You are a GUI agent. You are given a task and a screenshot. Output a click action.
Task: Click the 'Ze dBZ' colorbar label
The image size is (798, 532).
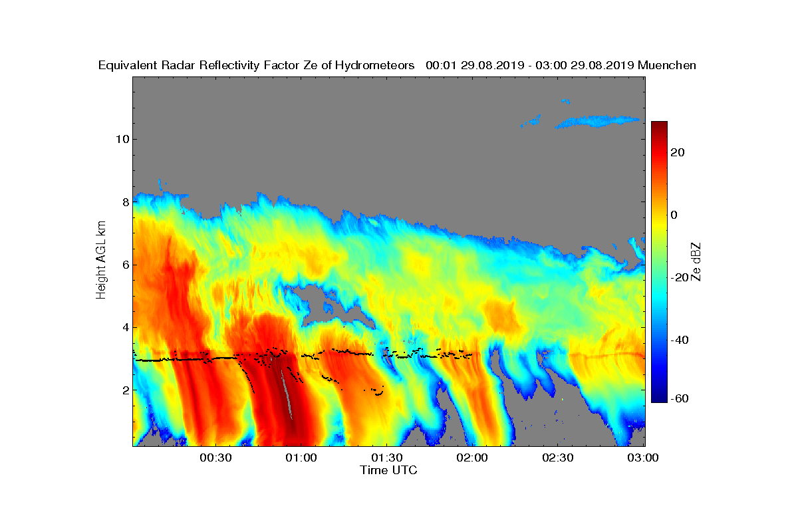click(x=698, y=261)
